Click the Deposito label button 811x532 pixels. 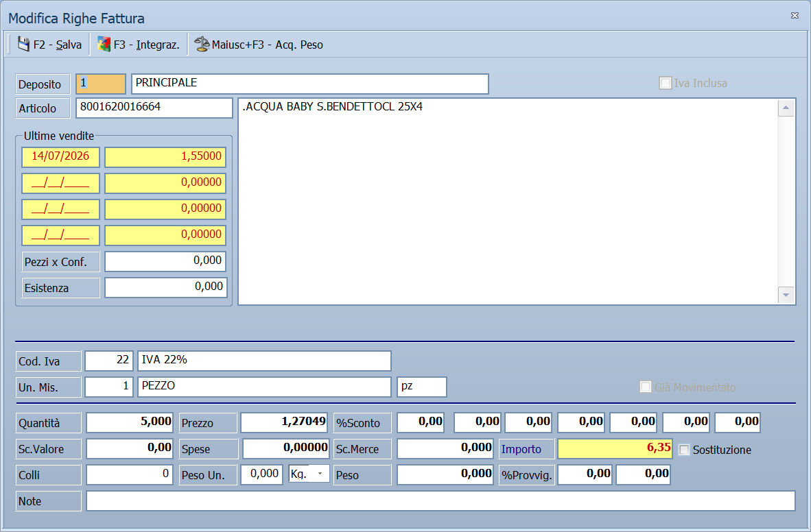pyautogui.click(x=43, y=84)
